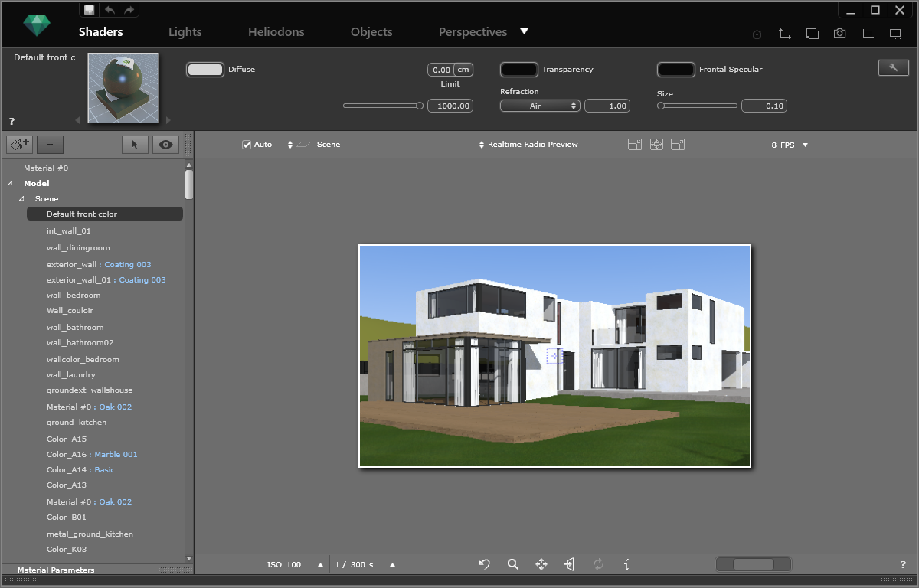The width and height of the screenshot is (919, 588).
Task: Click the specular size field 0.10
Action: point(764,106)
